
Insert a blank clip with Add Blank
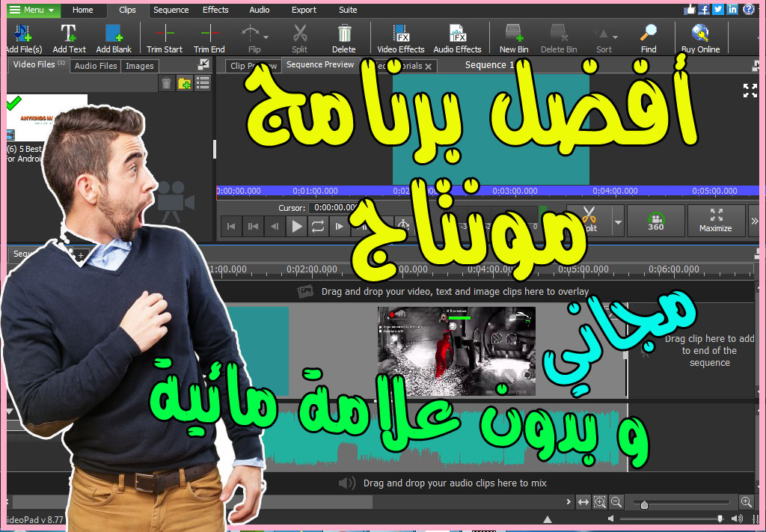(114, 38)
